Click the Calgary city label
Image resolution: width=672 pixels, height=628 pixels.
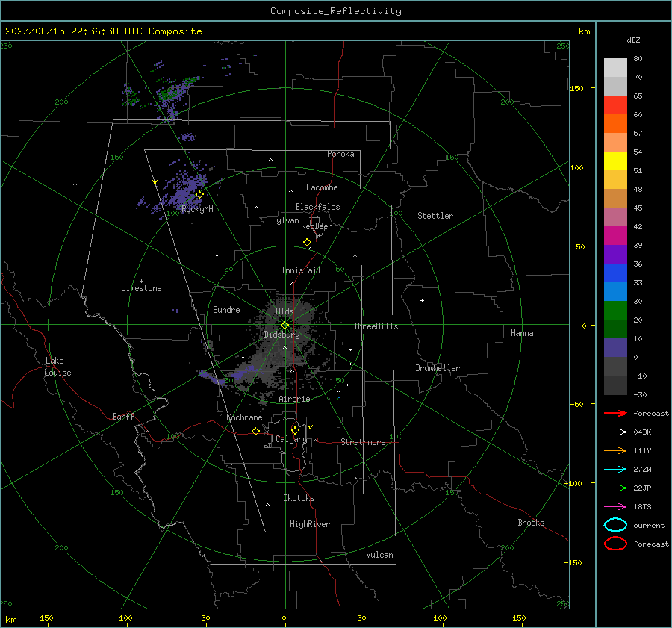pos(291,439)
